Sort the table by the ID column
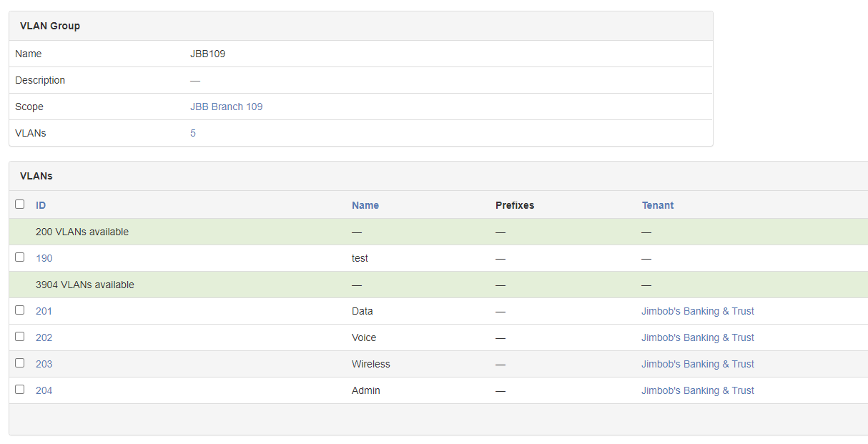 click(41, 204)
